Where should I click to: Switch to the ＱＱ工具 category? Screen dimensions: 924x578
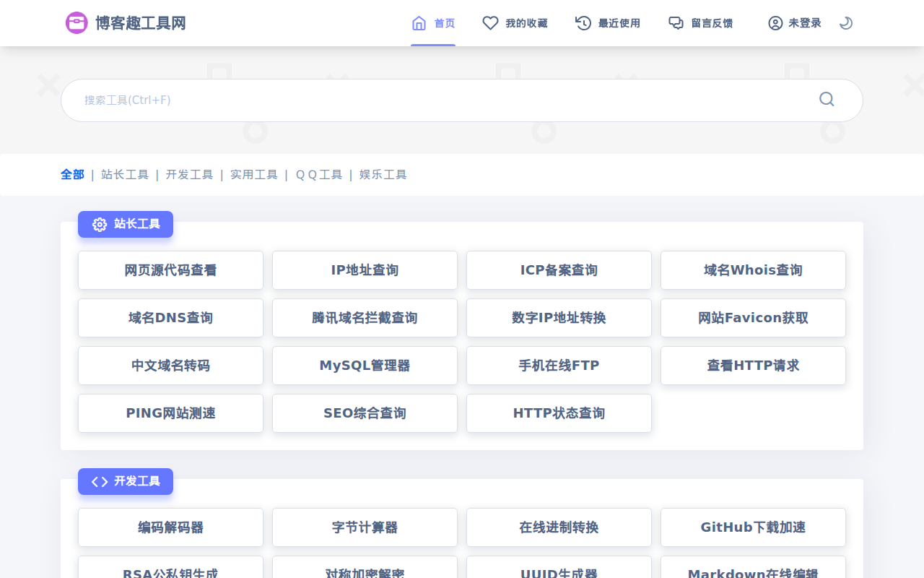[x=319, y=174]
